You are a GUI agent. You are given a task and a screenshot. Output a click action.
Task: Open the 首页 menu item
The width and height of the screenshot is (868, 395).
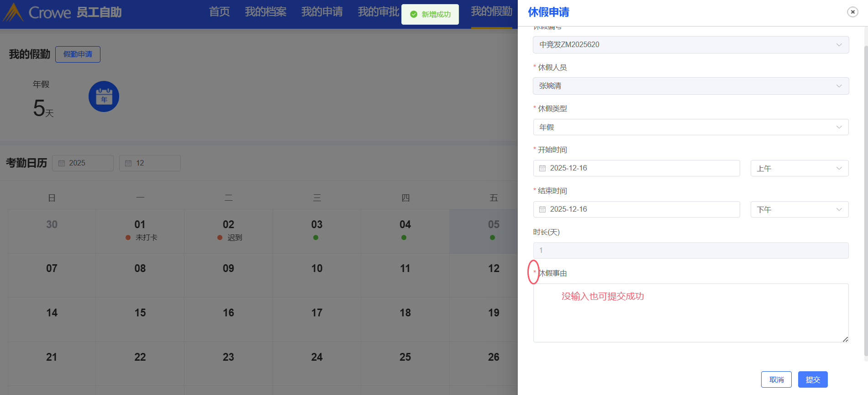pos(219,12)
